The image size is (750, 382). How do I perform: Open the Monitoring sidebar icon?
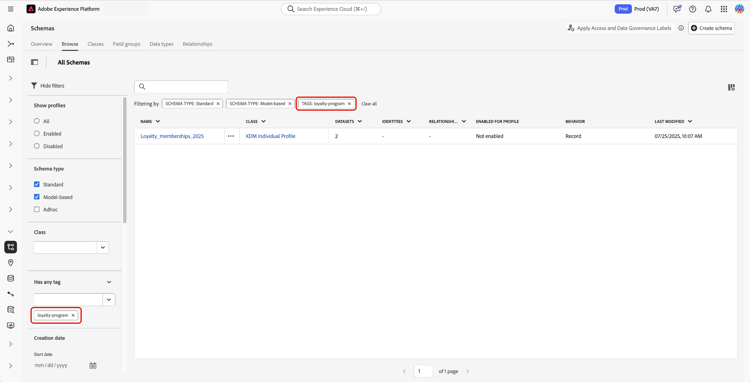pyautogui.click(x=11, y=326)
